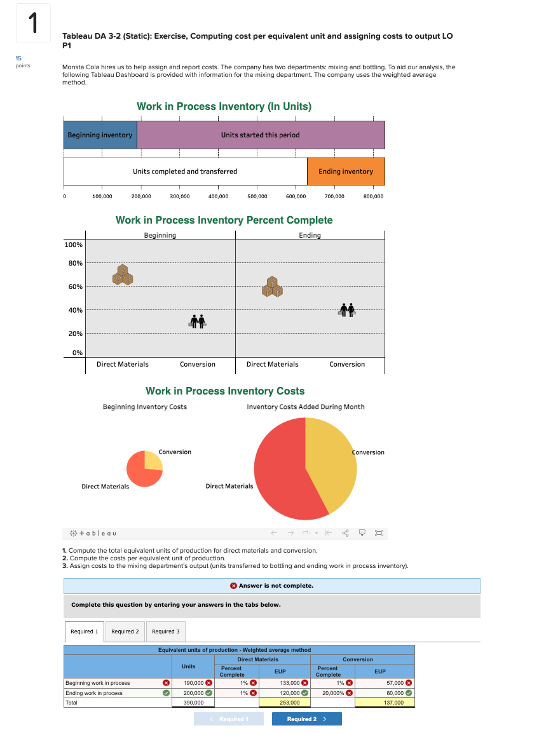
Task: Click the redo arrow in the Tableau toolbar
Action: click(x=290, y=533)
